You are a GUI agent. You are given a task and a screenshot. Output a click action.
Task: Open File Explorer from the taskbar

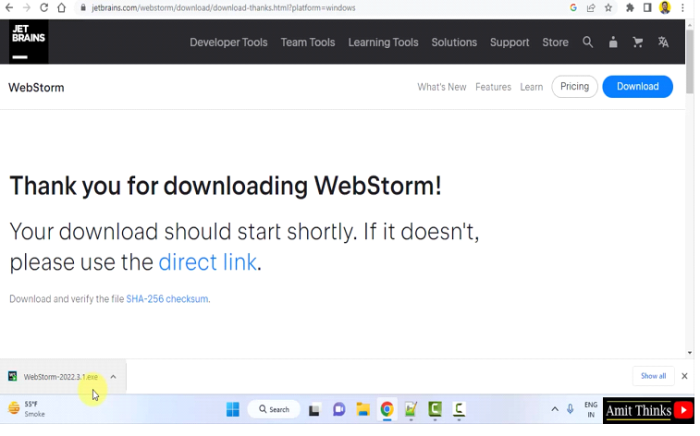point(363,409)
